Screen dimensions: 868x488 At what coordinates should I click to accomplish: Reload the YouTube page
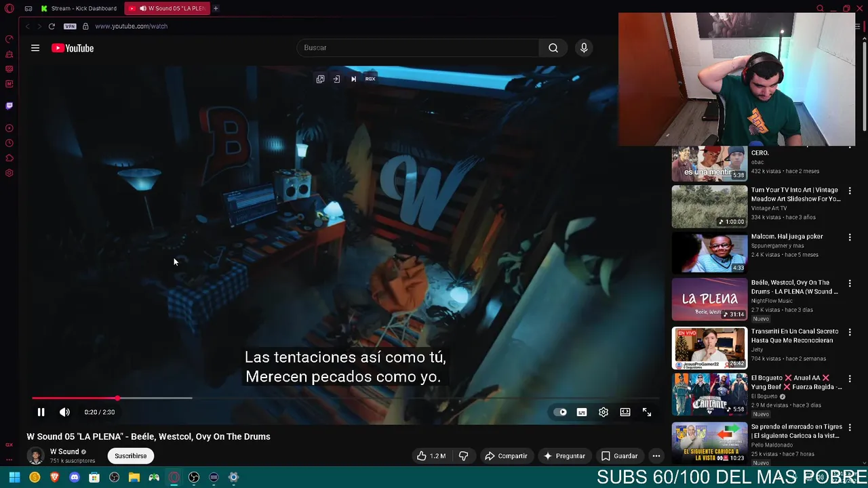point(52,26)
